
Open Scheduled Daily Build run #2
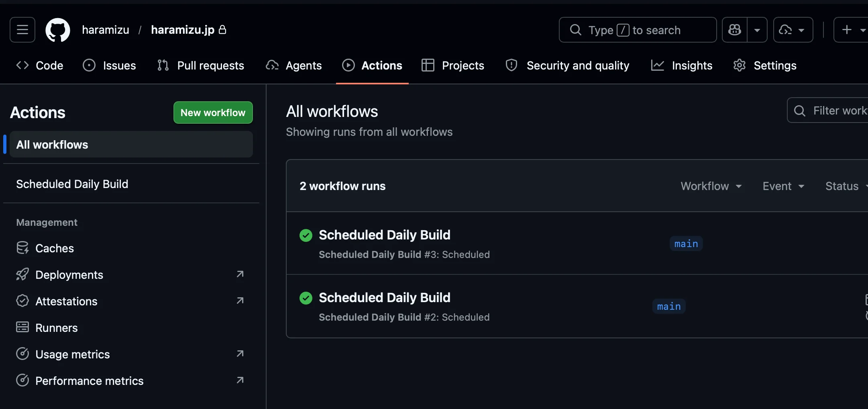click(385, 297)
